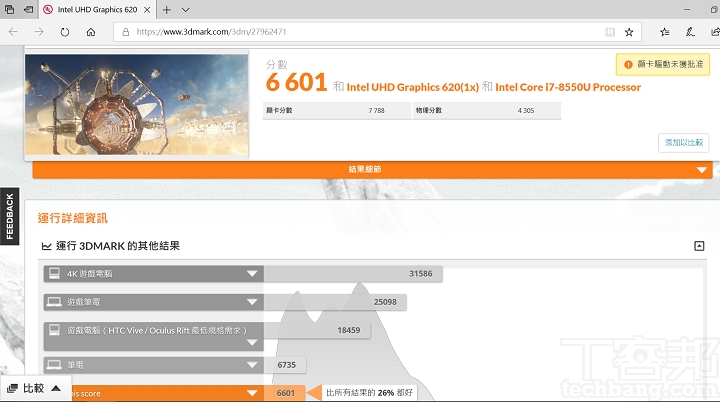Click the Intel Core i7-8550U Processor link
Screen dimensions: 720x402
(x=568, y=87)
